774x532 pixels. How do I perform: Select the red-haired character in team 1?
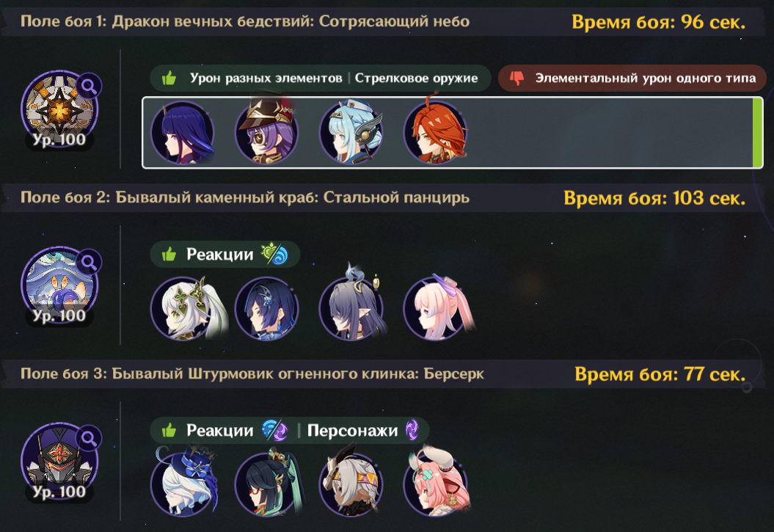click(x=436, y=129)
